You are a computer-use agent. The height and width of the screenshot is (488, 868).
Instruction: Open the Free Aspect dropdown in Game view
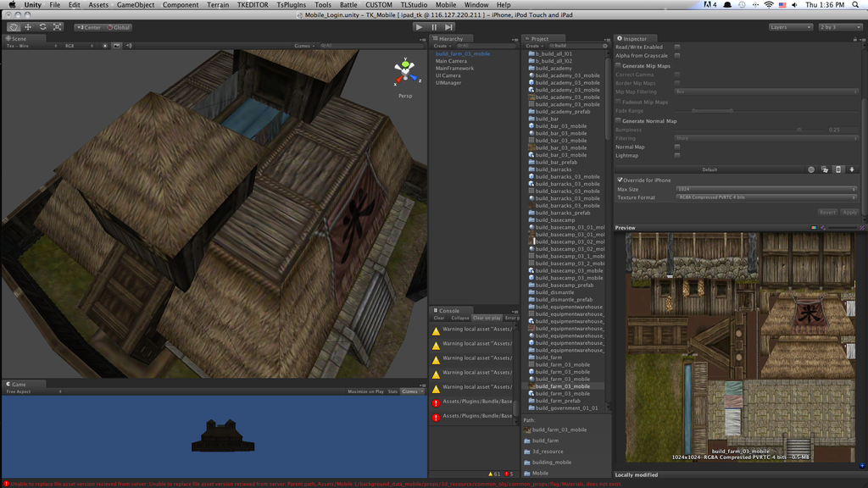(33, 391)
